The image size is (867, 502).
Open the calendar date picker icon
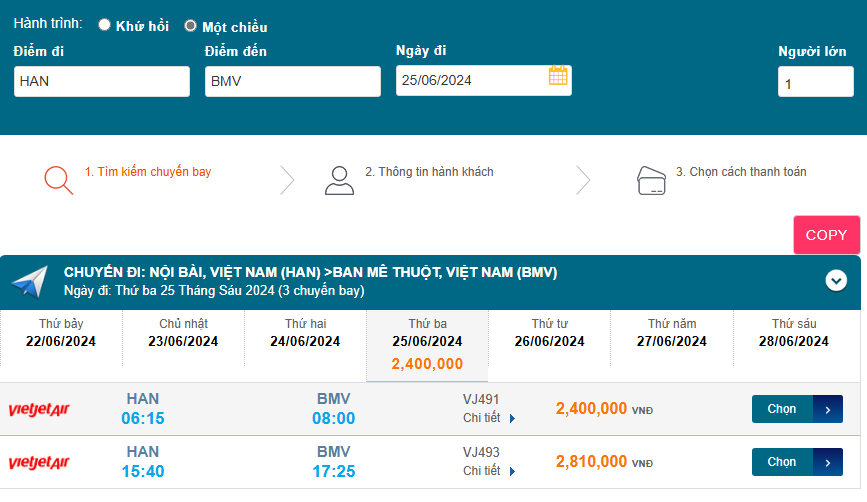pos(558,76)
